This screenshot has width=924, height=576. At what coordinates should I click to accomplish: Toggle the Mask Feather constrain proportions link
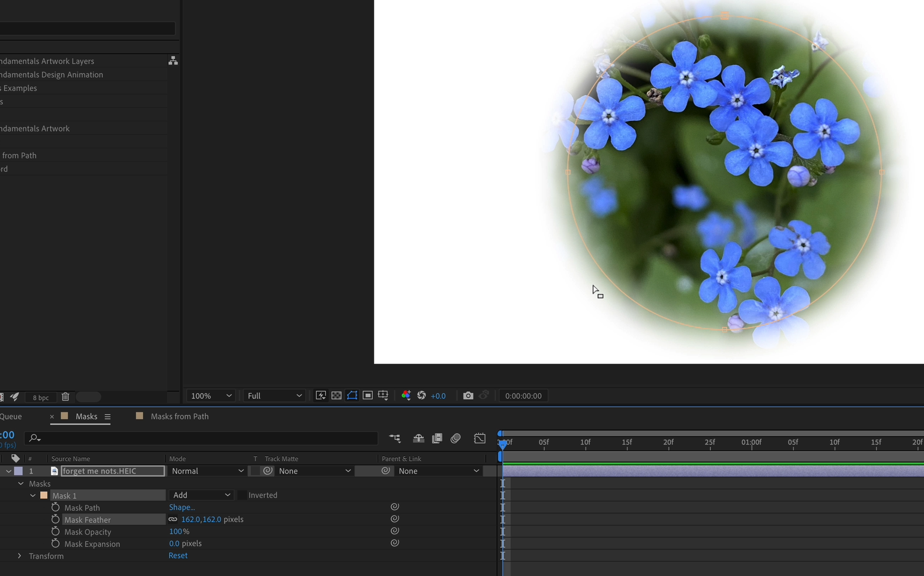pos(173,520)
